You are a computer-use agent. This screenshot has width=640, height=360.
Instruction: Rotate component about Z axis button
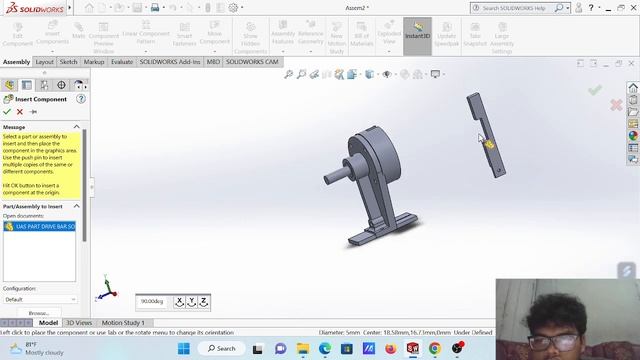(x=204, y=302)
